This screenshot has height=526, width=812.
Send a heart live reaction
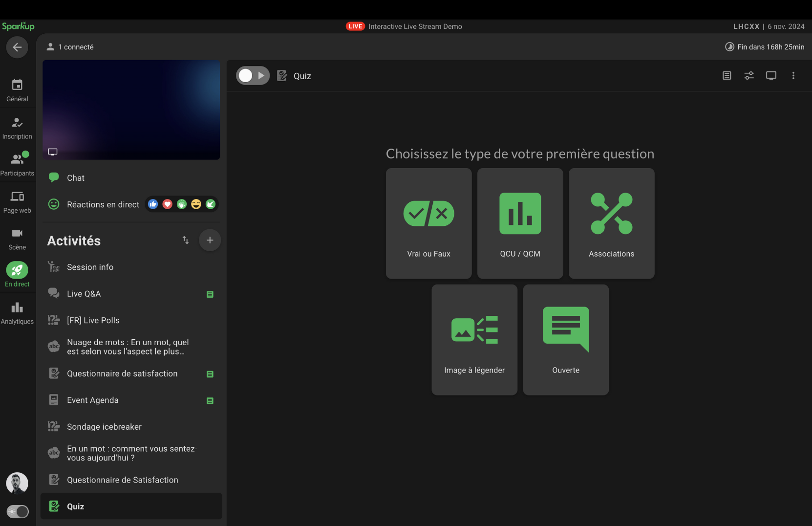[167, 204]
